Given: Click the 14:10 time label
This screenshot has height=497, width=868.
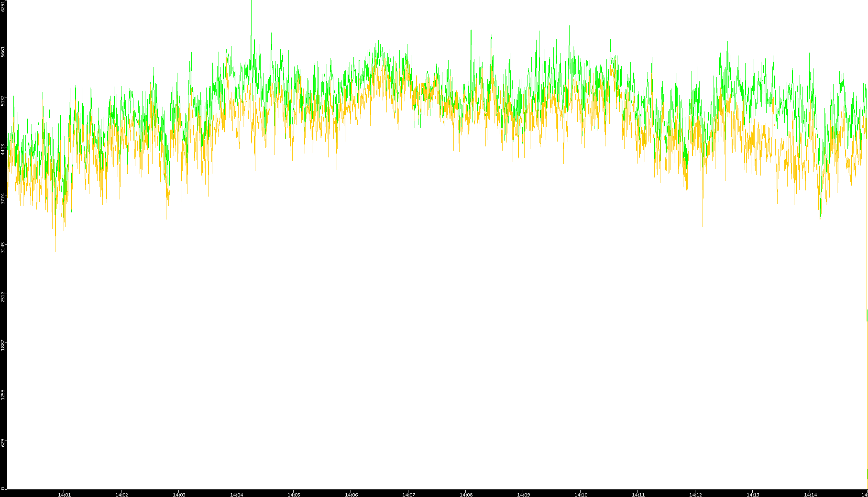Looking at the screenshot, I should [581, 495].
